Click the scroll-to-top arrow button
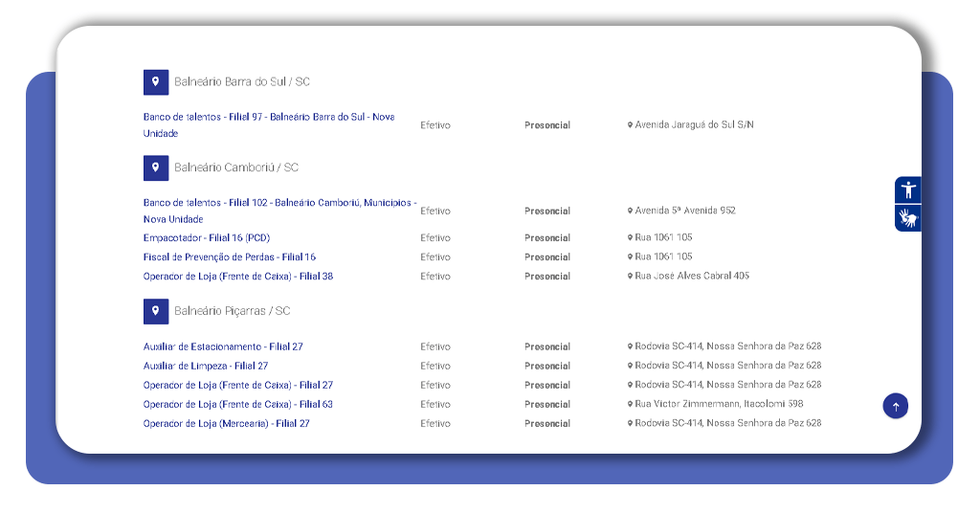This screenshot has width=980, height=513. (x=895, y=406)
